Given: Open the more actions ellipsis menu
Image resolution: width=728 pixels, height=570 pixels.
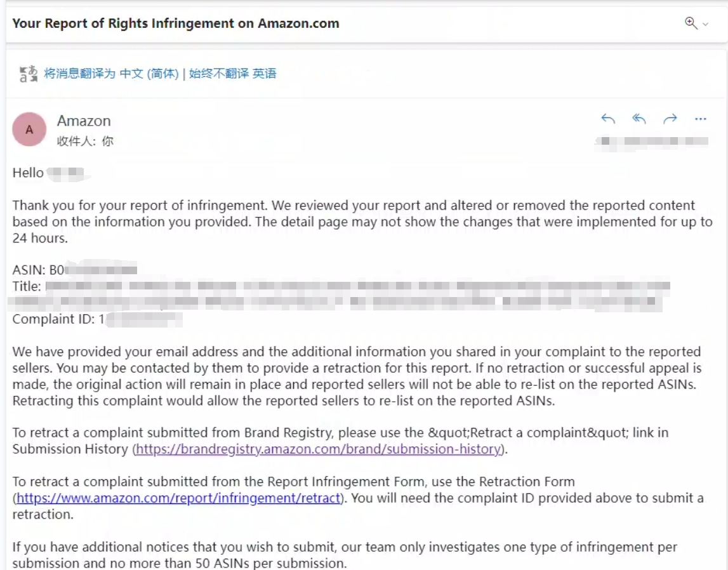Looking at the screenshot, I should 701,119.
